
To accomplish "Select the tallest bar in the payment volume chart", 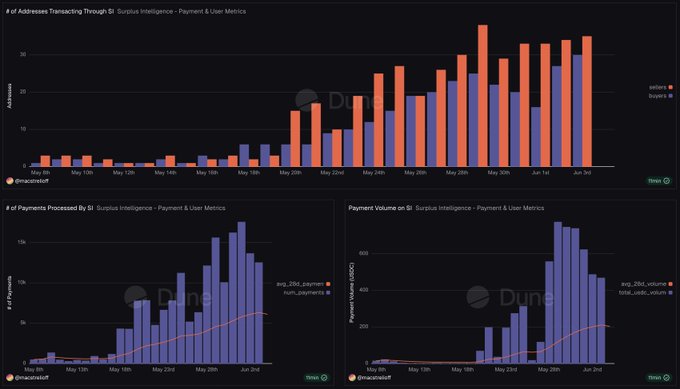I will (558, 292).
